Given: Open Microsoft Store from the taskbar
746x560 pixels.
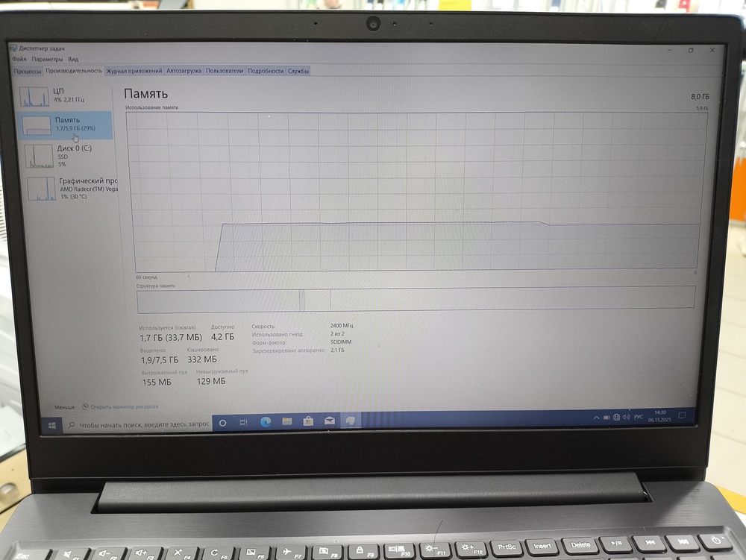Looking at the screenshot, I should coord(307,422).
